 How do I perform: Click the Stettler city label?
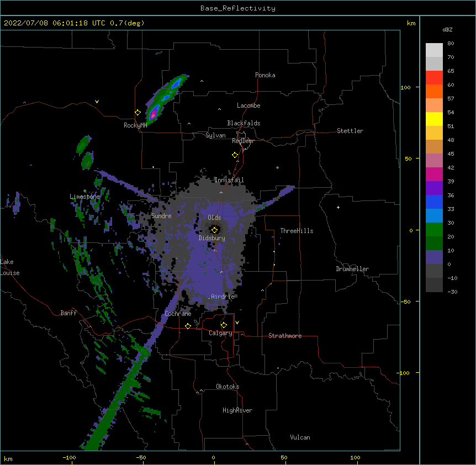[x=350, y=131]
